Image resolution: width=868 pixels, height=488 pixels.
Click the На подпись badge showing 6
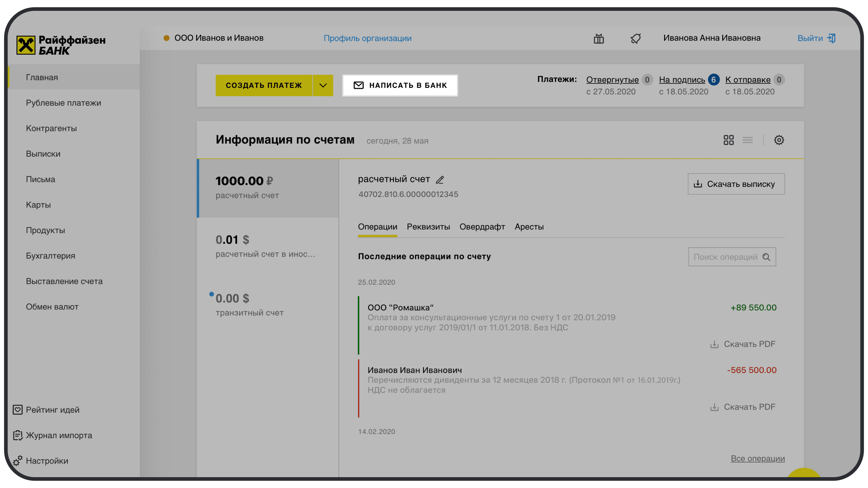tap(713, 80)
